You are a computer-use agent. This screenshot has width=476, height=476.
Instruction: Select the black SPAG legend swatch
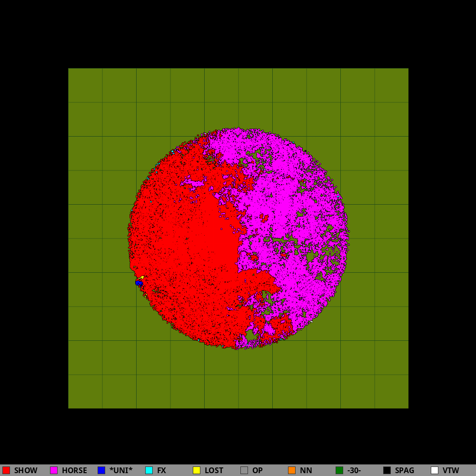pyautogui.click(x=387, y=470)
